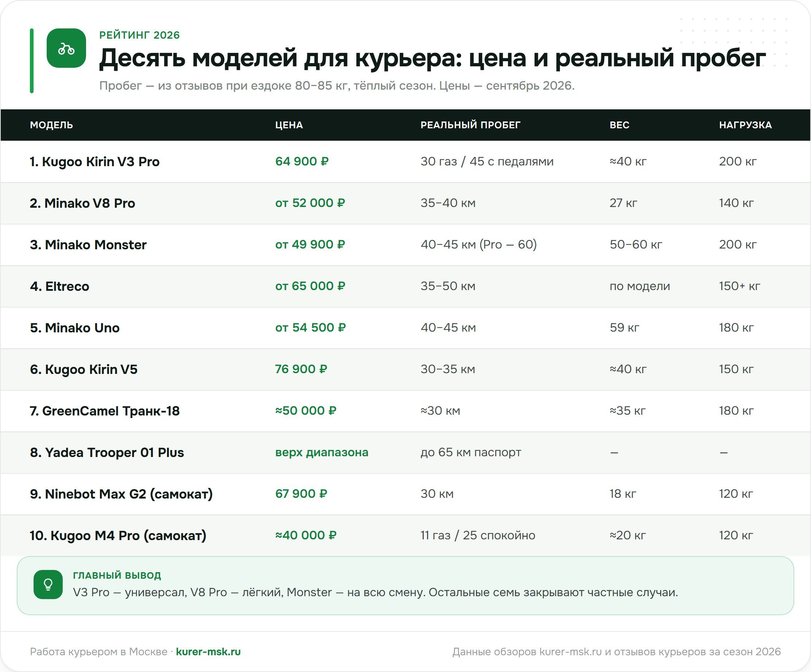Image resolution: width=811 pixels, height=672 pixels.
Task: Select the НАГРУЗКА column header
Action: click(x=745, y=125)
